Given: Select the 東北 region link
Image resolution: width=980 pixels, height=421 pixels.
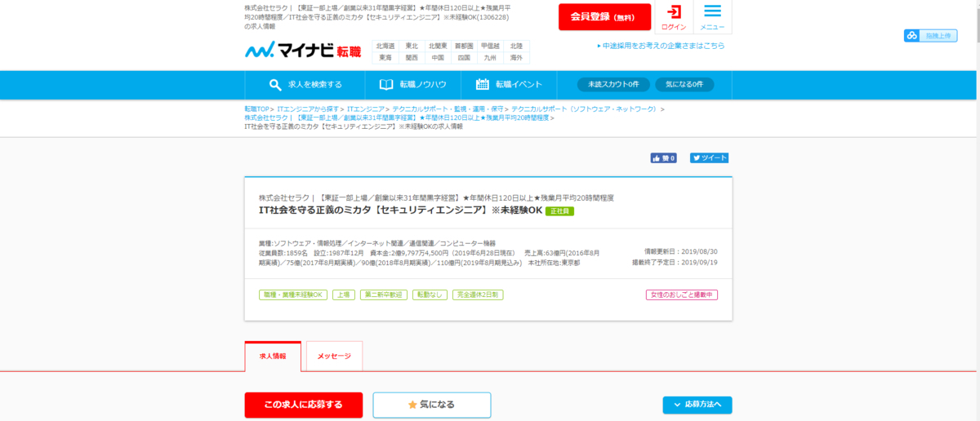Looking at the screenshot, I should coord(412,47).
